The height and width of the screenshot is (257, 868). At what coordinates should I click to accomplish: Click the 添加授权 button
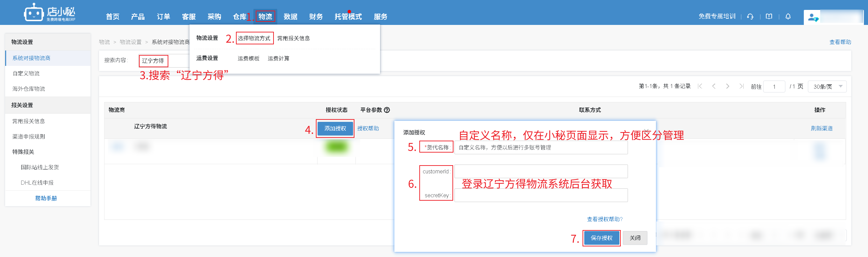335,129
